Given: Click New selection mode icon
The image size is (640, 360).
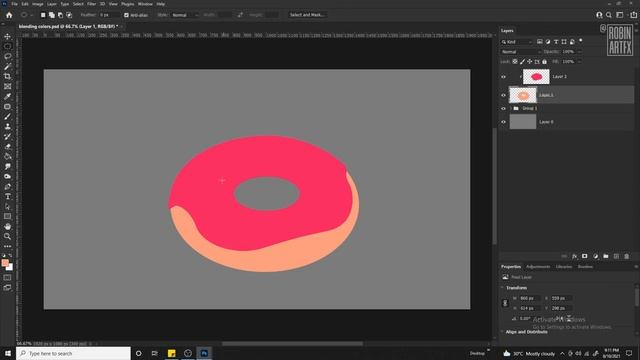Looking at the screenshot, I should point(43,15).
